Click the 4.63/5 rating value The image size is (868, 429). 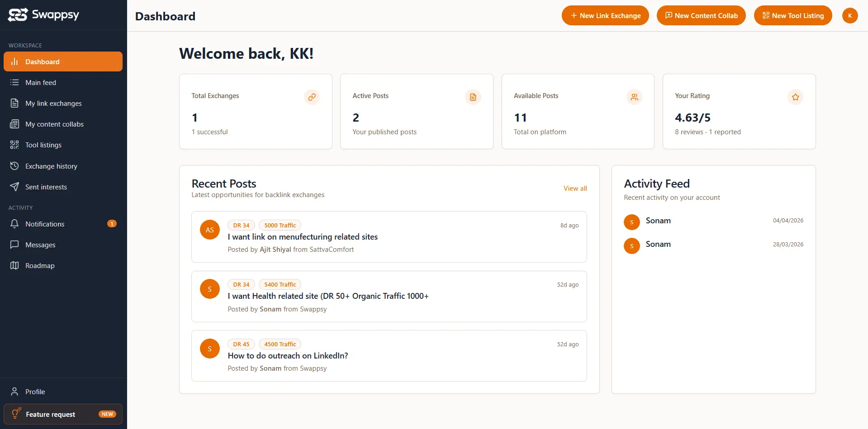[693, 118]
